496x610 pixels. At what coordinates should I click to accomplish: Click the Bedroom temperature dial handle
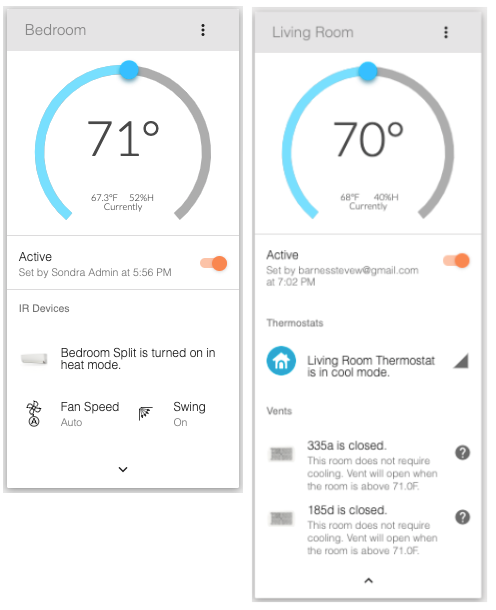[x=129, y=70]
